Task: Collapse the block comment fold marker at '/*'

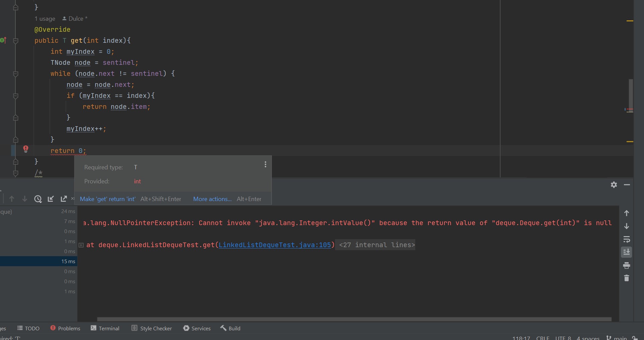Action: [x=15, y=173]
